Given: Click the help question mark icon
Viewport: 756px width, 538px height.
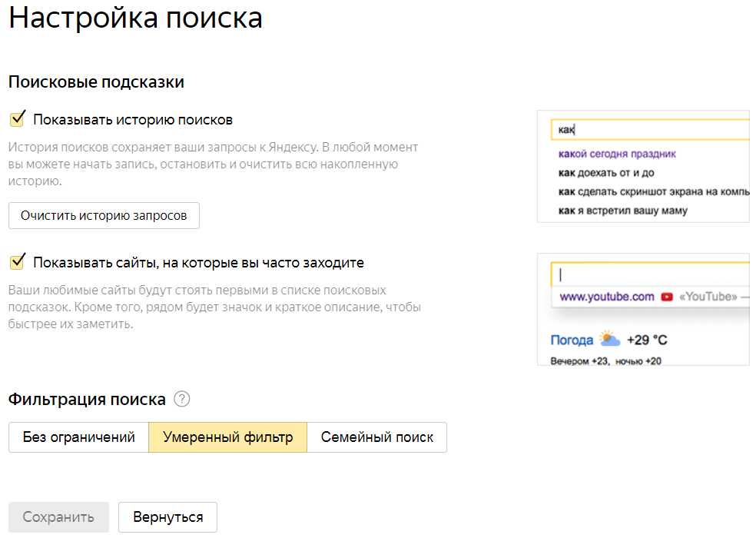Looking at the screenshot, I should coord(181,400).
